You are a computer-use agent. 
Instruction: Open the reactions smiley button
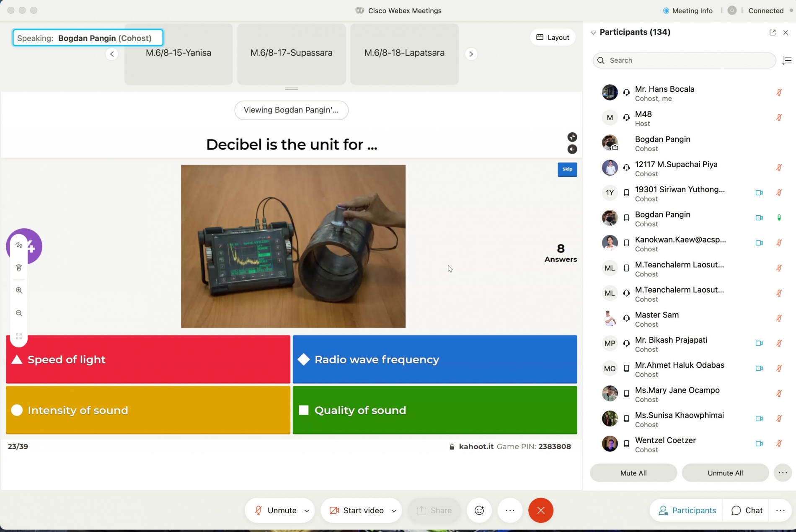(479, 510)
